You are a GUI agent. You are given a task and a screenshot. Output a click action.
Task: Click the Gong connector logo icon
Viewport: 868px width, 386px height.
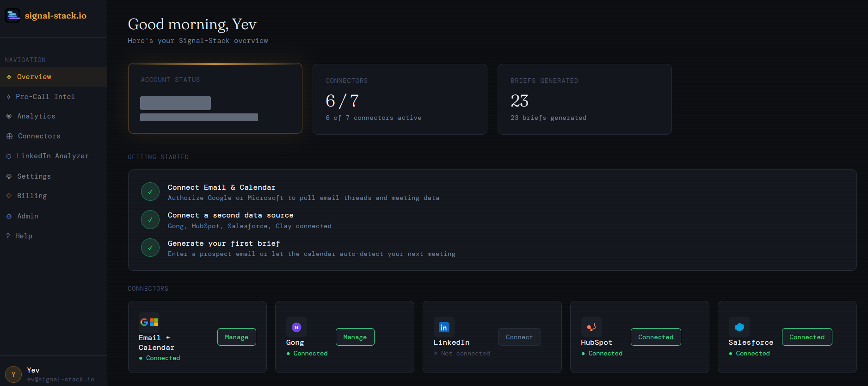click(296, 327)
